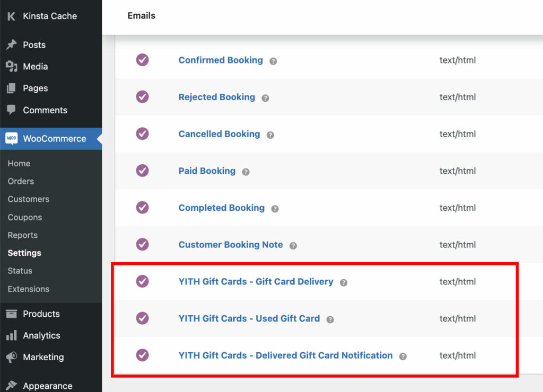Click help icon next to Used Gift Card
This screenshot has height=392, width=543.
pyautogui.click(x=330, y=319)
